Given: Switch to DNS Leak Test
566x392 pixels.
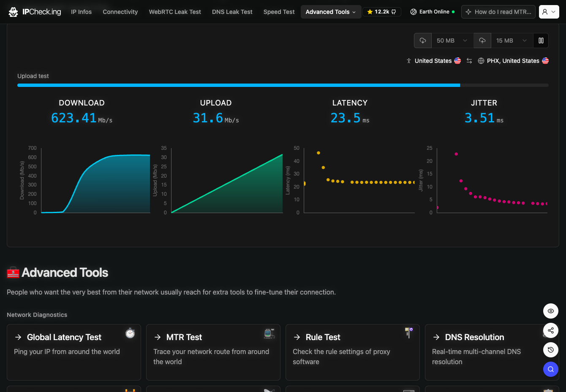Looking at the screenshot, I should coord(232,12).
